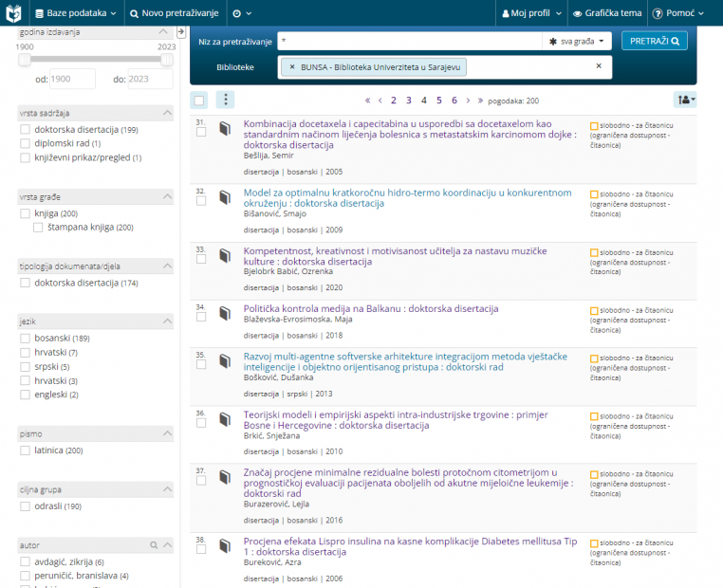Viewport: 723px width, 588px height.
Task: Open the sort and display options icon
Action: [684, 100]
